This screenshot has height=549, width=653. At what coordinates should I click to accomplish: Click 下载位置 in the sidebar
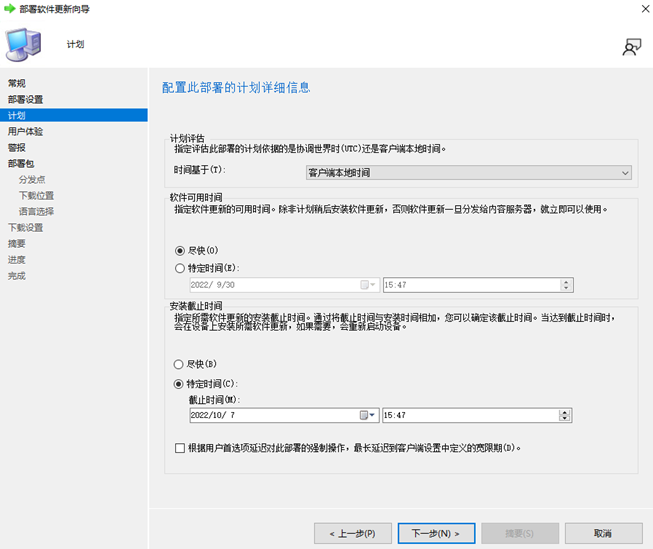coord(36,195)
